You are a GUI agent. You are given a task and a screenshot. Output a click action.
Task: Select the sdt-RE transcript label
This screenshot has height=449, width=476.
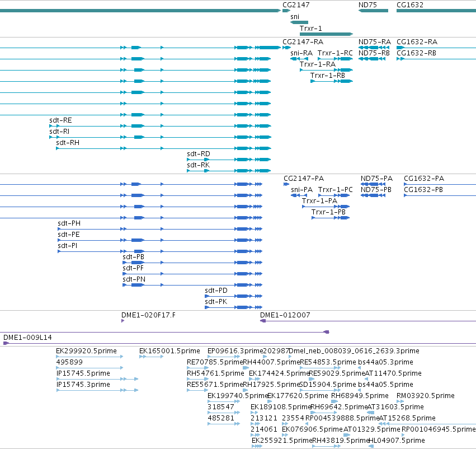pyautogui.click(x=60, y=120)
